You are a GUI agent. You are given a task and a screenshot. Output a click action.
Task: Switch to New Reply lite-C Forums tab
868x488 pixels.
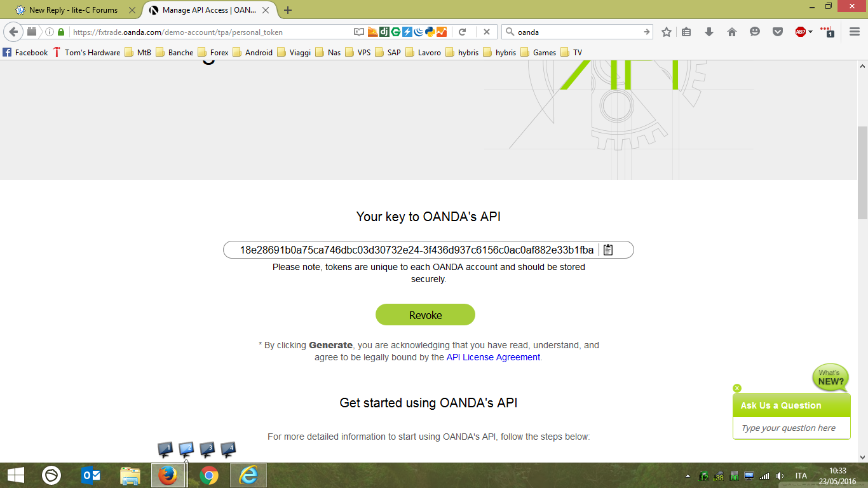72,10
